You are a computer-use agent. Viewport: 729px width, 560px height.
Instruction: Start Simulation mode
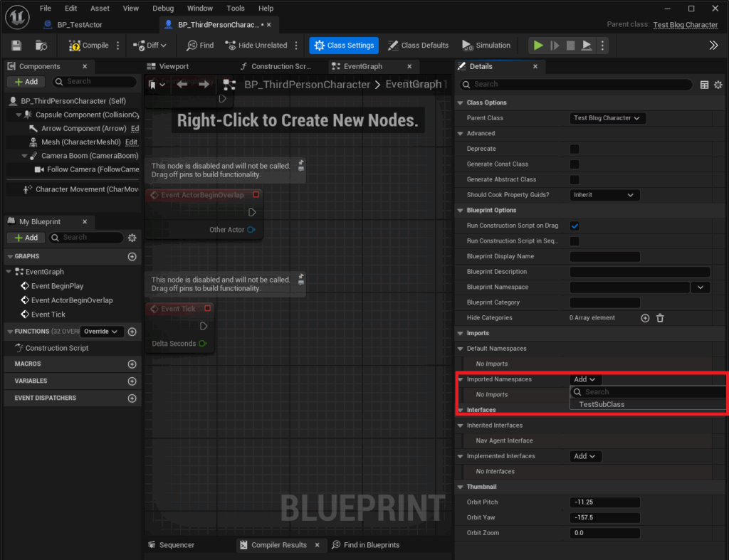click(x=486, y=45)
